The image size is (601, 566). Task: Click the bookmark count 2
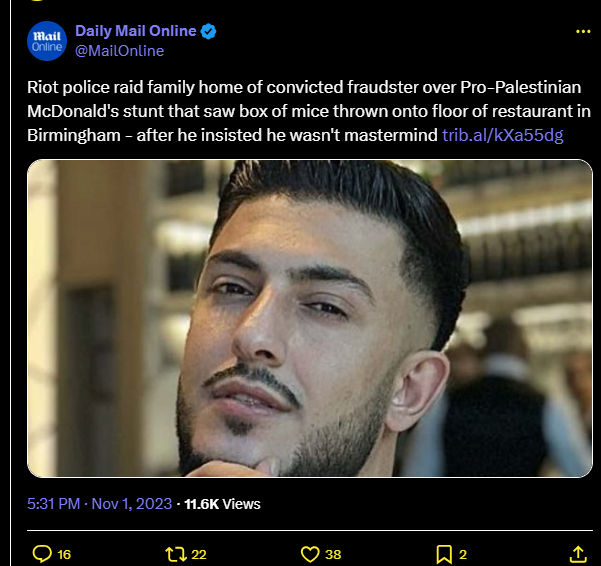point(463,553)
